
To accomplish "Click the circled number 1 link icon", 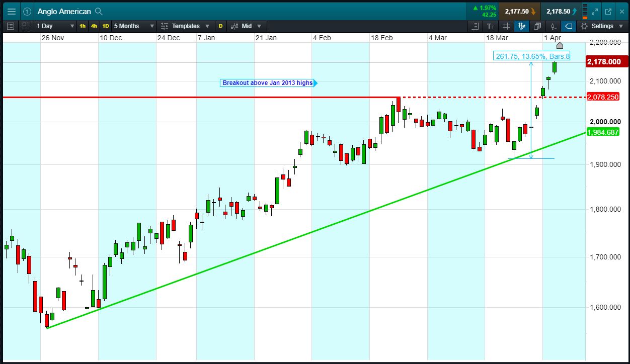I will pos(27,11).
